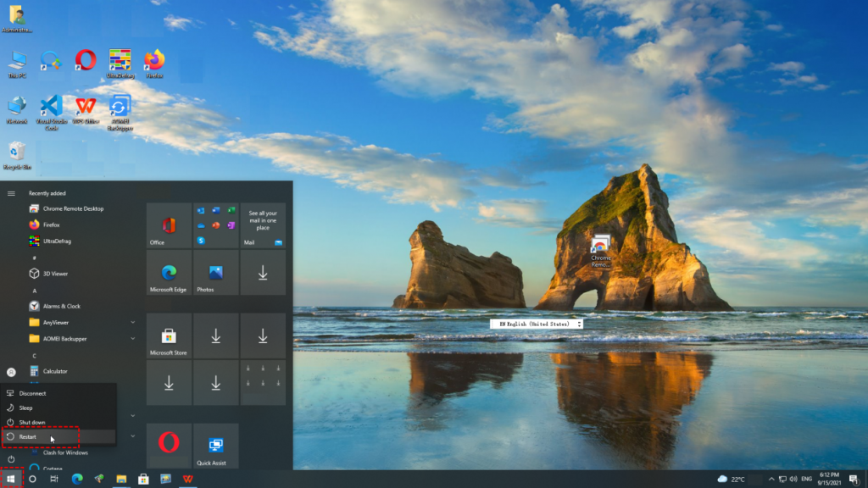
Task: Launch Quick Assist from its tile
Action: point(215,445)
